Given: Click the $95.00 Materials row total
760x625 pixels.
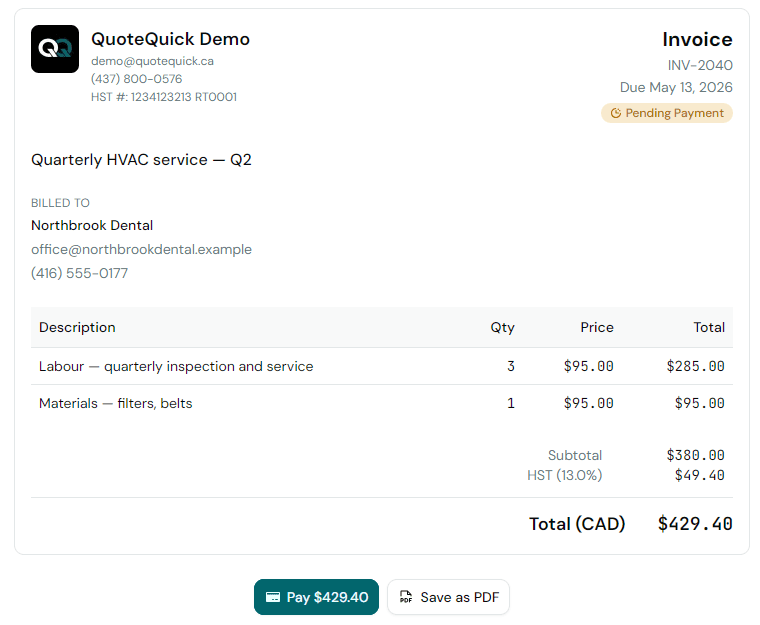Looking at the screenshot, I should click(x=699, y=403).
